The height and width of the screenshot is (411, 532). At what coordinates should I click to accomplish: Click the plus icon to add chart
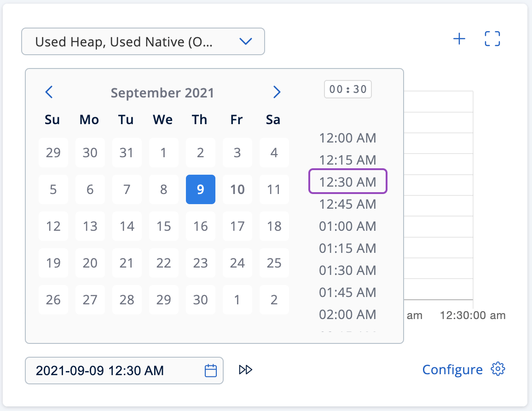coord(459,39)
